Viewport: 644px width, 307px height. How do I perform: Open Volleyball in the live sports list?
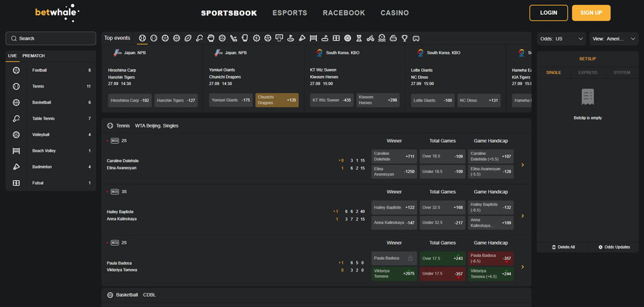(x=51, y=135)
